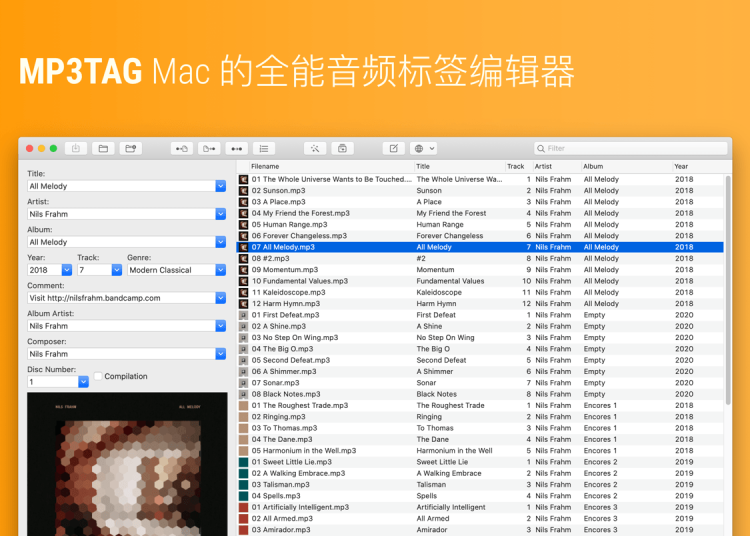
Task: Click the Add folder toolbar icon
Action: click(129, 148)
